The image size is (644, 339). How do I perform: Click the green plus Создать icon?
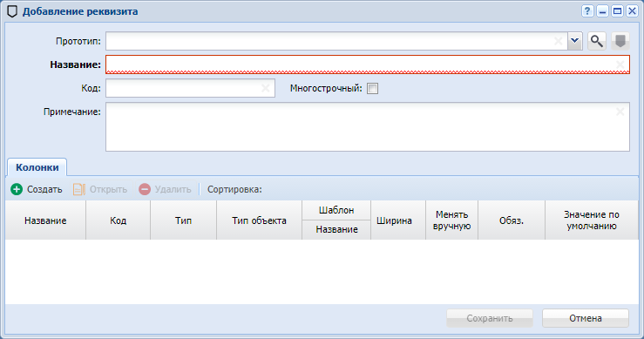(17, 189)
